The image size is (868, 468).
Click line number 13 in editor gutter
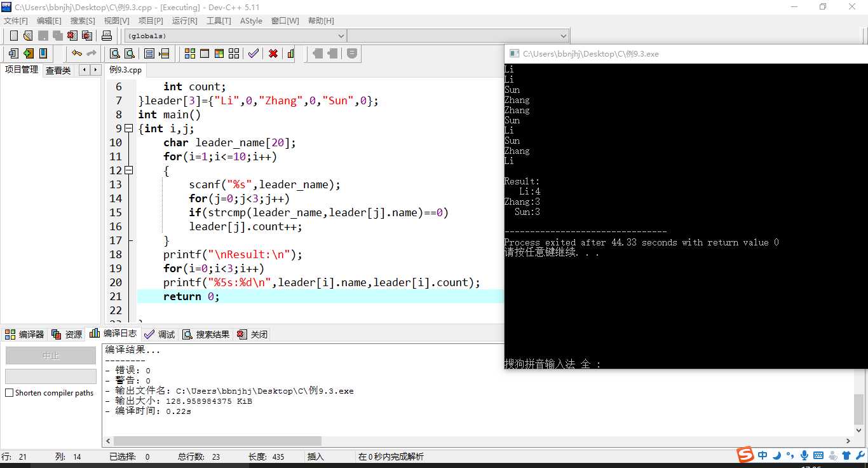pos(115,184)
